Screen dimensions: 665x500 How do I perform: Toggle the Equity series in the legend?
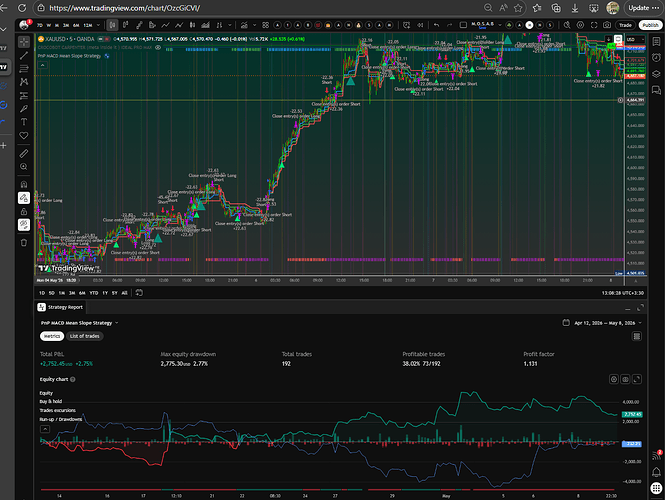point(46,393)
